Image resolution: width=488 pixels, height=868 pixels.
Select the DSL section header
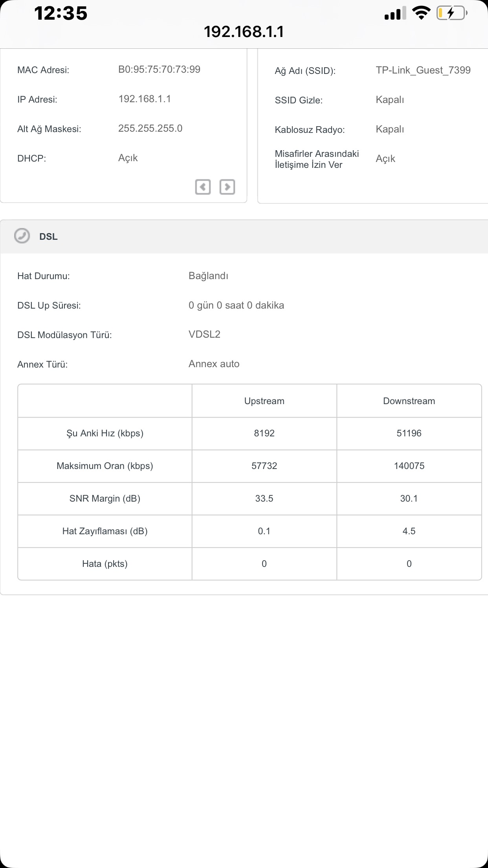pos(244,236)
